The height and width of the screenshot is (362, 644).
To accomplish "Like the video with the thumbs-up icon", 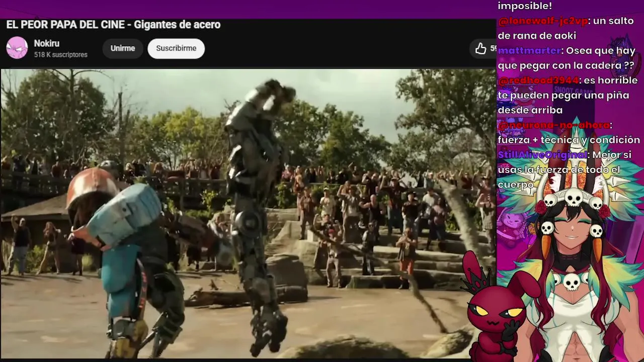I will 481,48.
